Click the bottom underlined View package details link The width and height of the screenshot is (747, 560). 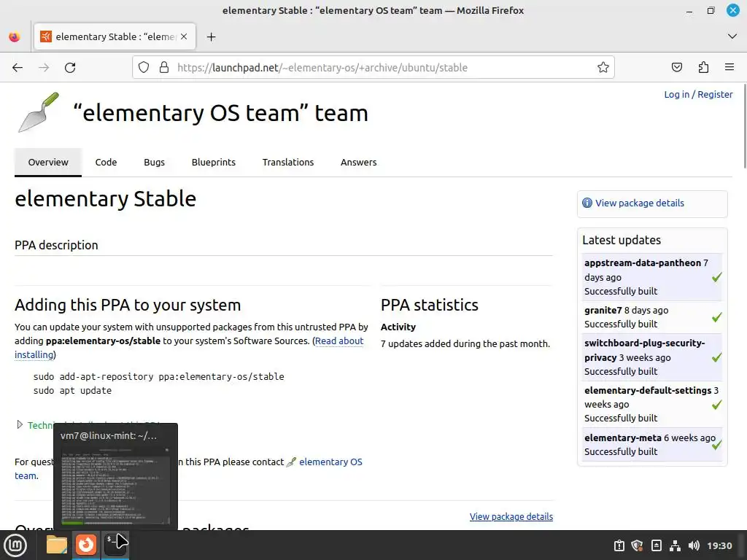click(511, 517)
